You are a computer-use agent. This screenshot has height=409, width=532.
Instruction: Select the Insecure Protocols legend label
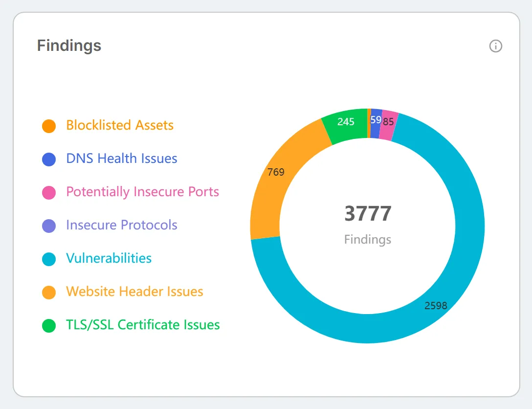[x=121, y=225]
